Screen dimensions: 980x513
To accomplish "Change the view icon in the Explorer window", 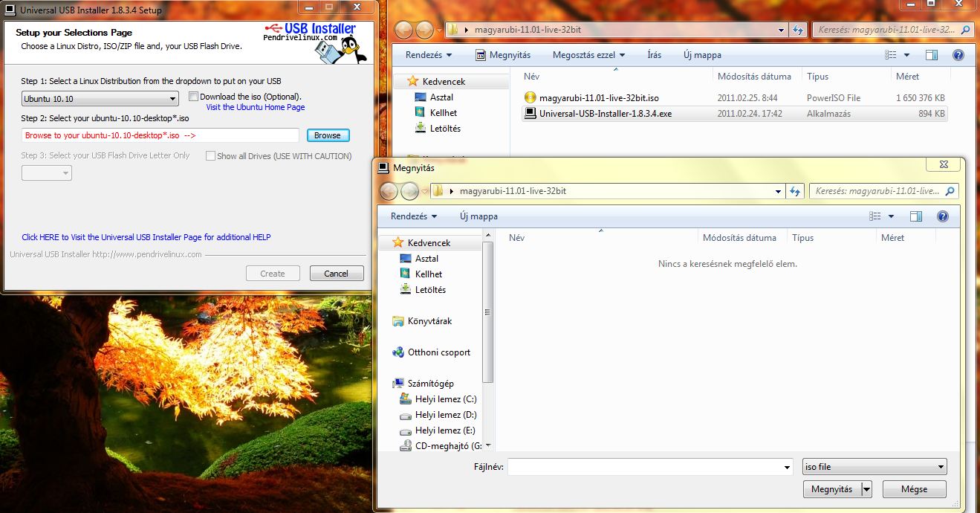I will 891,55.
